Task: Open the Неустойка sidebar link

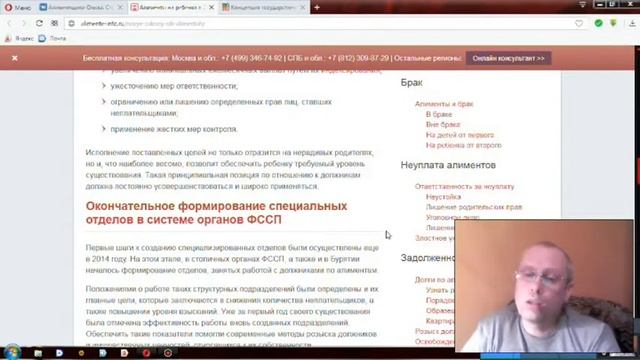Action: (443, 197)
